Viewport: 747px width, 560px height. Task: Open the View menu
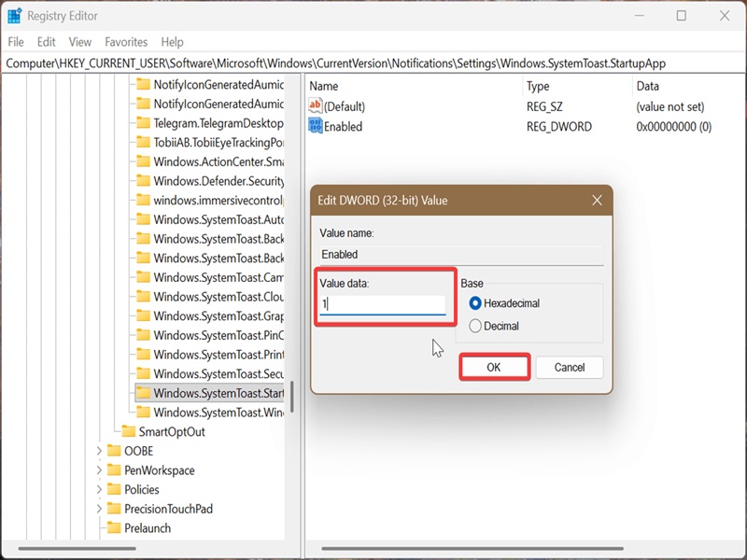tap(80, 42)
